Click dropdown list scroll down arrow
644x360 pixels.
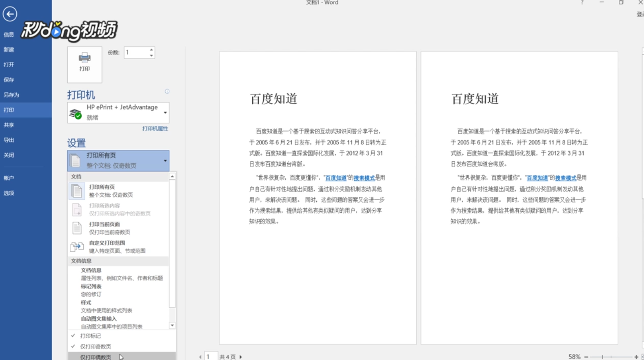click(x=172, y=325)
